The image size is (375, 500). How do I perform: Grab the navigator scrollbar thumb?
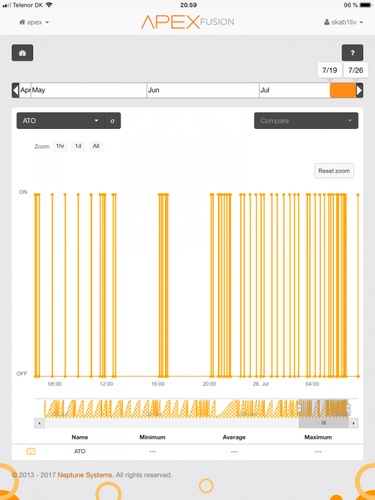(x=323, y=423)
